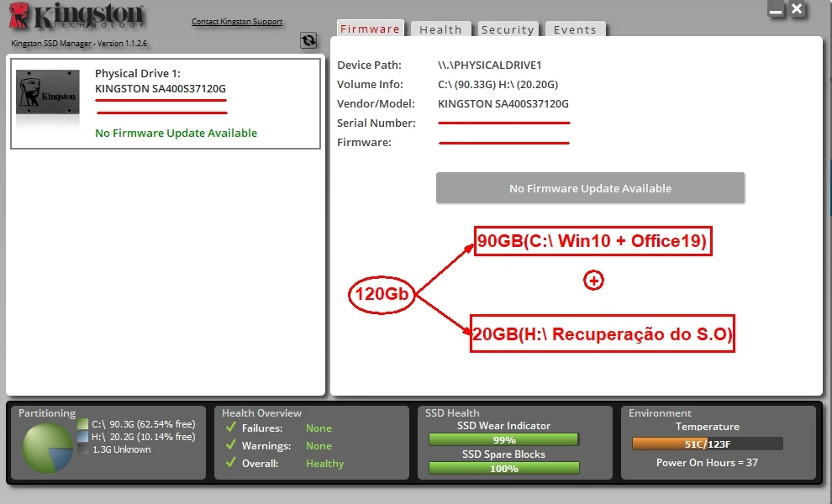Select Physical Drive 1 entry
The height and width of the screenshot is (504, 832).
[x=166, y=103]
